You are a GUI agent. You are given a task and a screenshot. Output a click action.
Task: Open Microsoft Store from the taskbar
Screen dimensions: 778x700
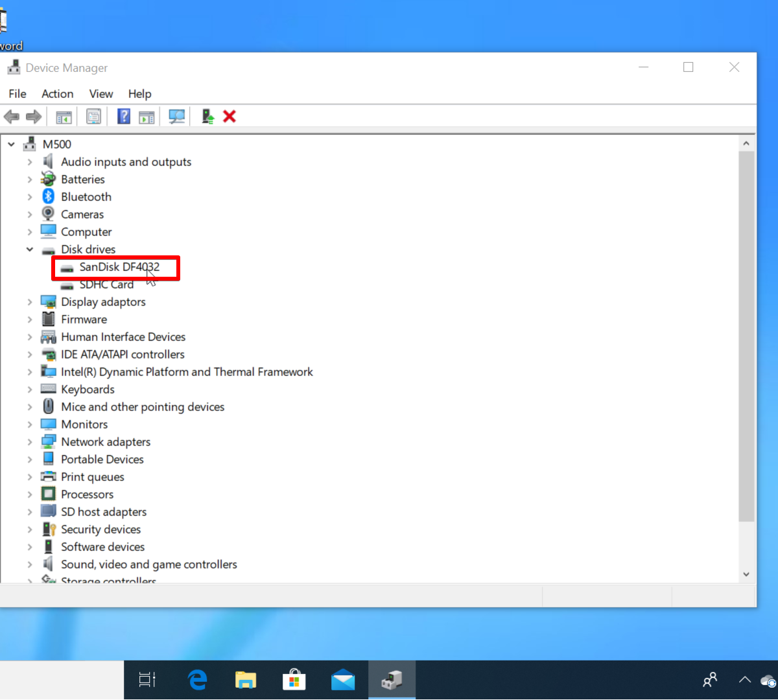pos(294,680)
